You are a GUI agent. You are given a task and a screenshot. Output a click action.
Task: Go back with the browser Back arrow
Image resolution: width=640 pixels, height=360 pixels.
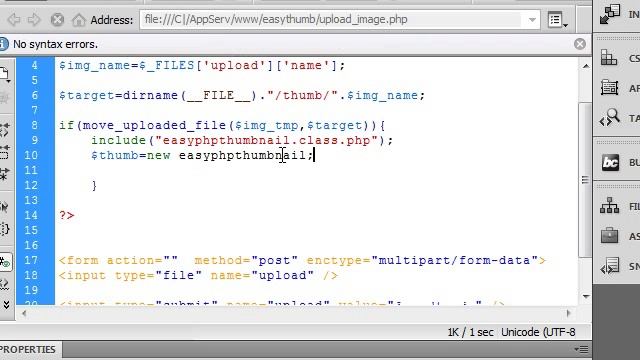14,19
